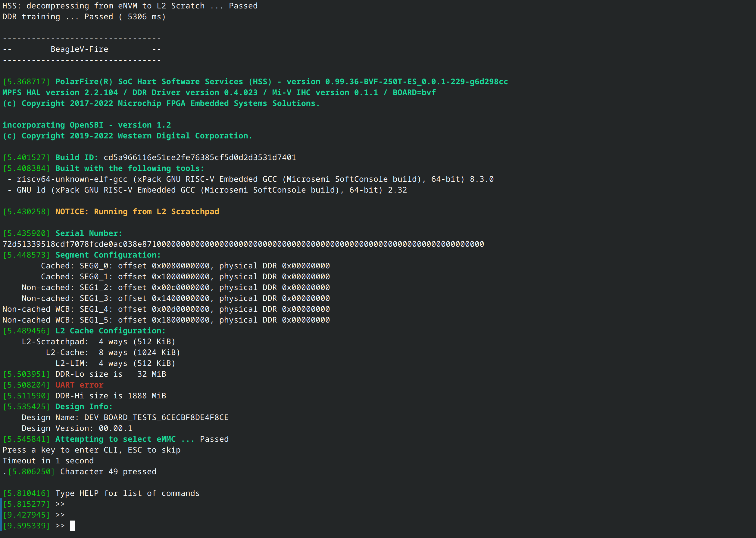Screen dimensions: 756x538
Task: Click the Type HELP for list of commands line
Action: [x=127, y=493]
